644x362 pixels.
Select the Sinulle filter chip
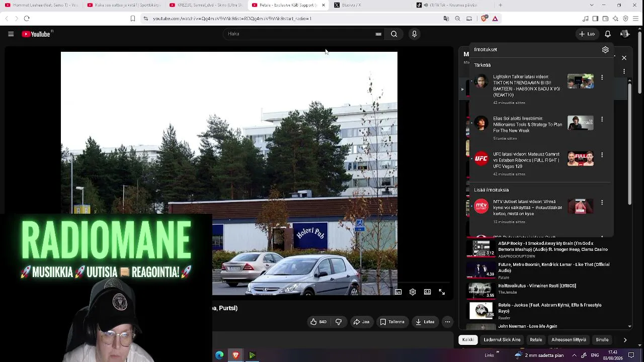click(x=602, y=340)
